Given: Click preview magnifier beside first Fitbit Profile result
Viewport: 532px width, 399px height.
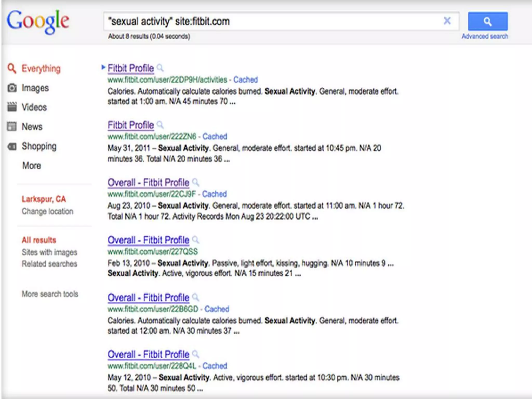Looking at the screenshot, I should 161,68.
